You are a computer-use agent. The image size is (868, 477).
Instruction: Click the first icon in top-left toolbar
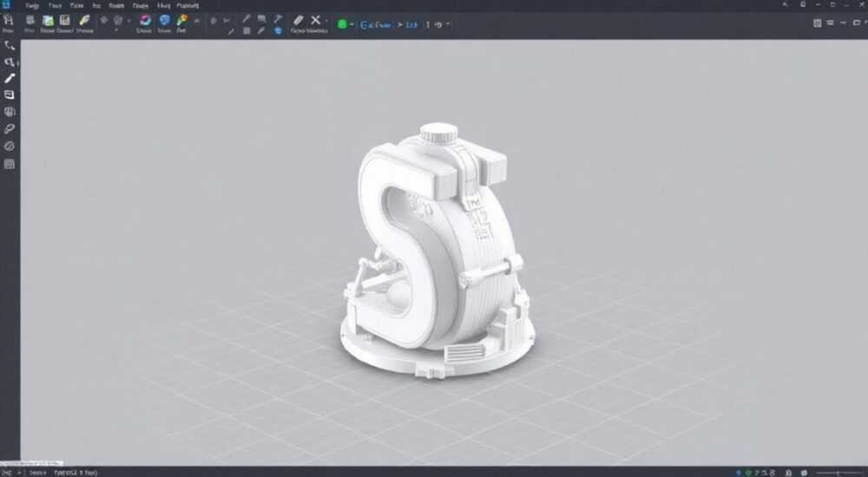(x=8, y=21)
